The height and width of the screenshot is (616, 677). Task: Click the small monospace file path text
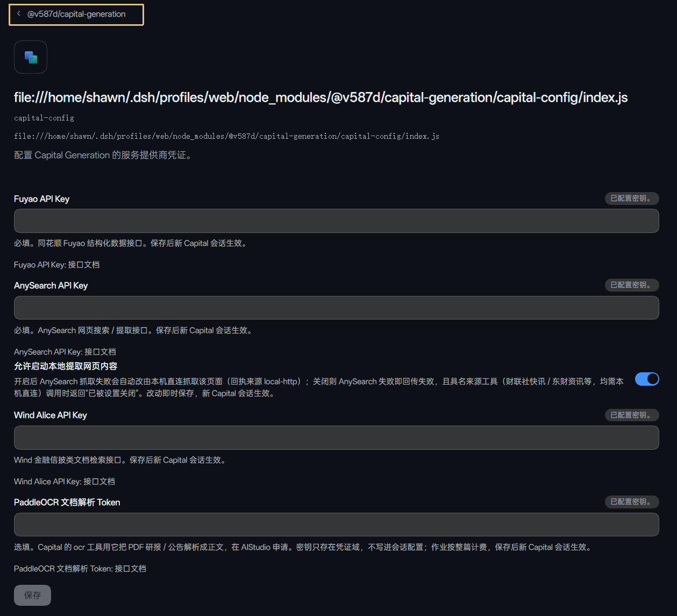point(226,136)
